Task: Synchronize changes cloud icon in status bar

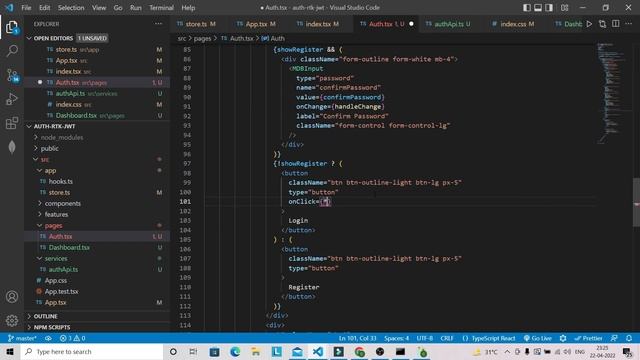Action: pos(48,338)
